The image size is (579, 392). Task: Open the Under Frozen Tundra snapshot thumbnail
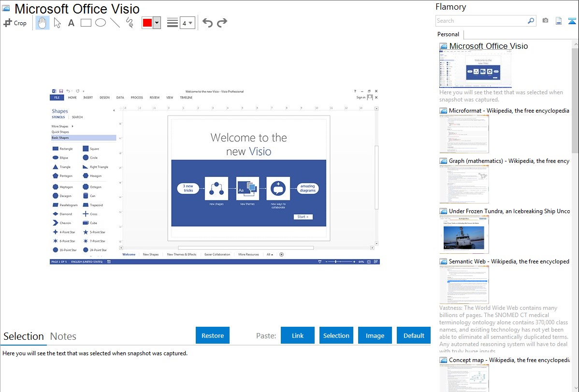tap(464, 234)
